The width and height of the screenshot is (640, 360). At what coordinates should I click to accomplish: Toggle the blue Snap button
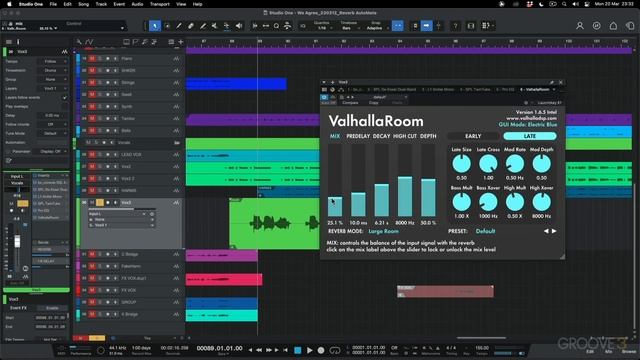pyautogui.click(x=398, y=26)
